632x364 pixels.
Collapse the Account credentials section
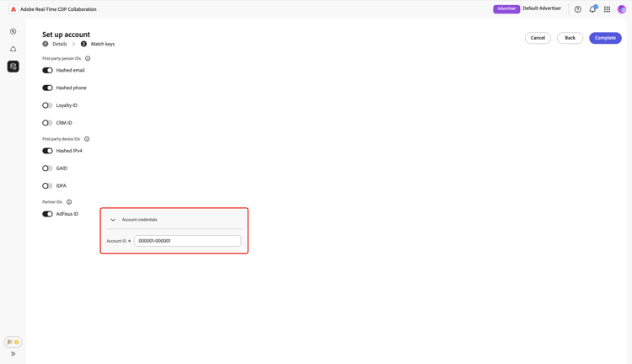113,220
